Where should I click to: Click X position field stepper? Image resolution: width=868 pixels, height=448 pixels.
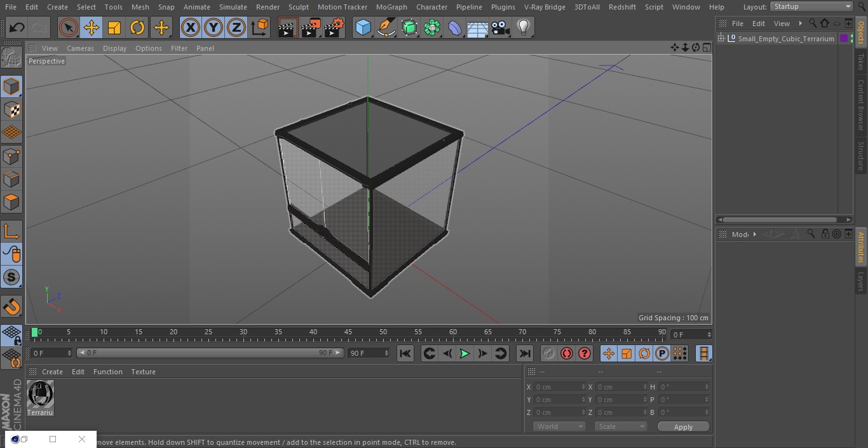[x=583, y=387]
